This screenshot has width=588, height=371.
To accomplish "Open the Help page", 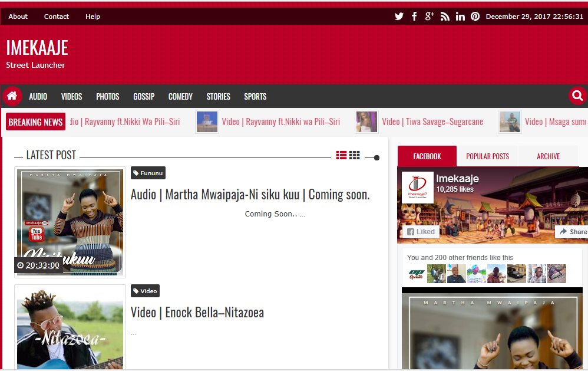I will click(x=93, y=17).
